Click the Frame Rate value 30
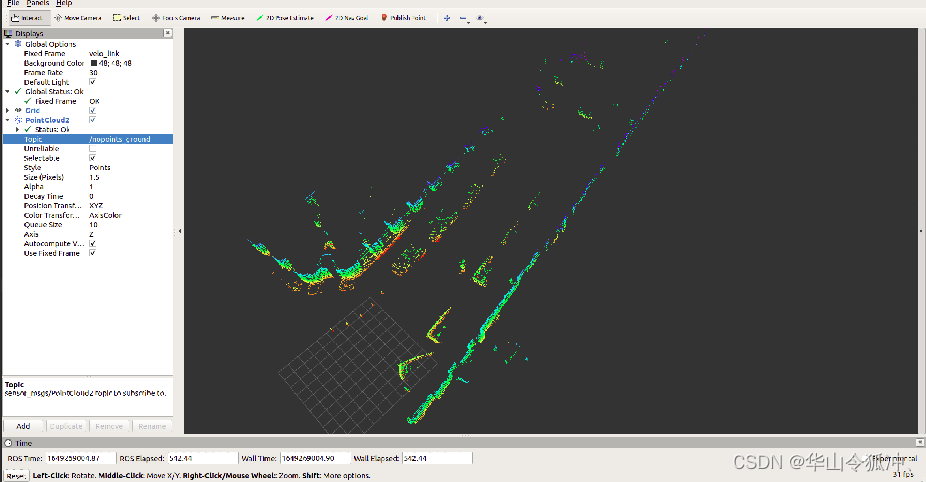The image size is (926, 482). point(93,73)
